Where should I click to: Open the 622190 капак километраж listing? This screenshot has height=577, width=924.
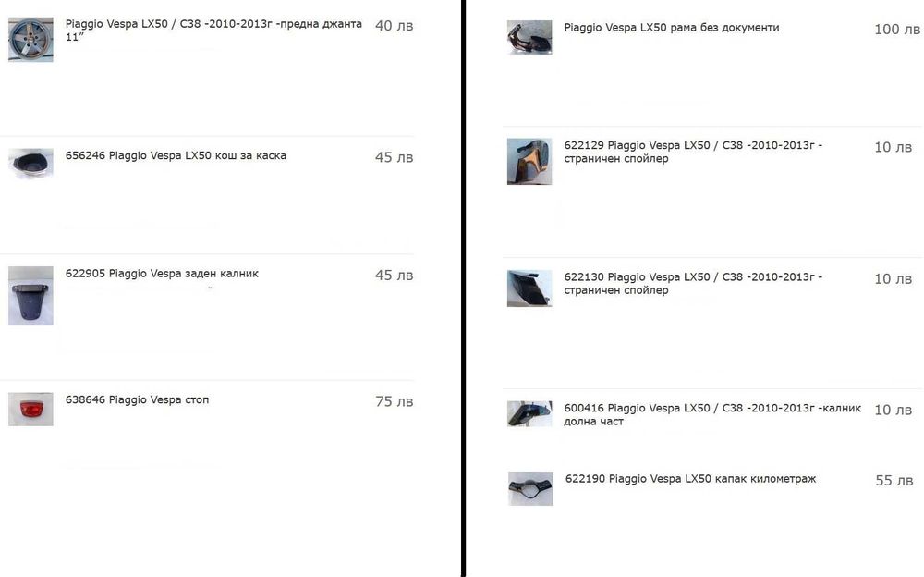[x=690, y=479]
